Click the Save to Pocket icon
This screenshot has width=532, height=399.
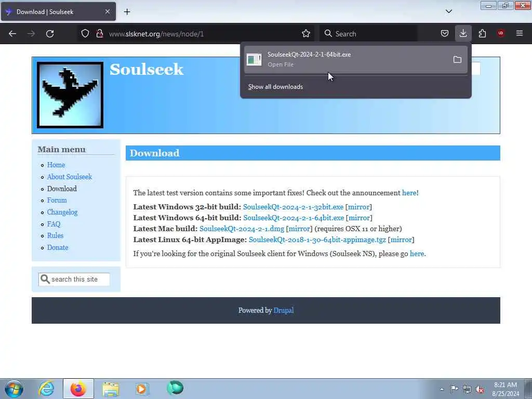pyautogui.click(x=445, y=34)
